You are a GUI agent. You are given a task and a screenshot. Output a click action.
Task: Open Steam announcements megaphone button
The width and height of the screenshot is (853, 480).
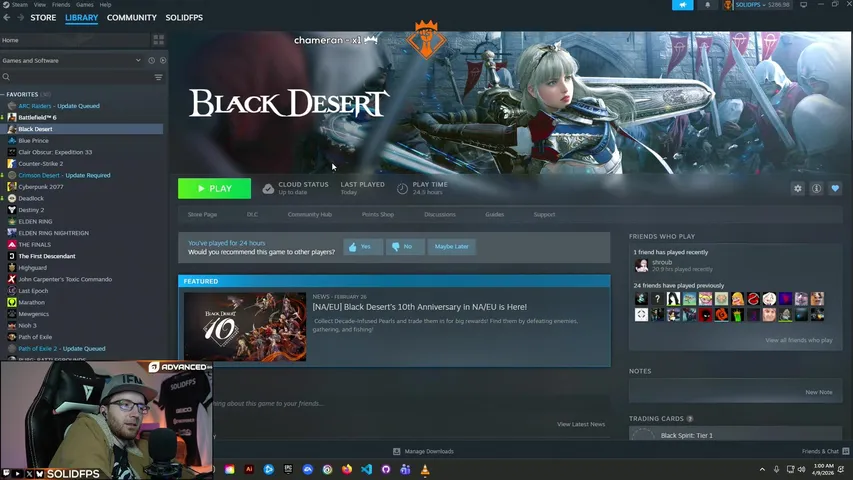683,5
